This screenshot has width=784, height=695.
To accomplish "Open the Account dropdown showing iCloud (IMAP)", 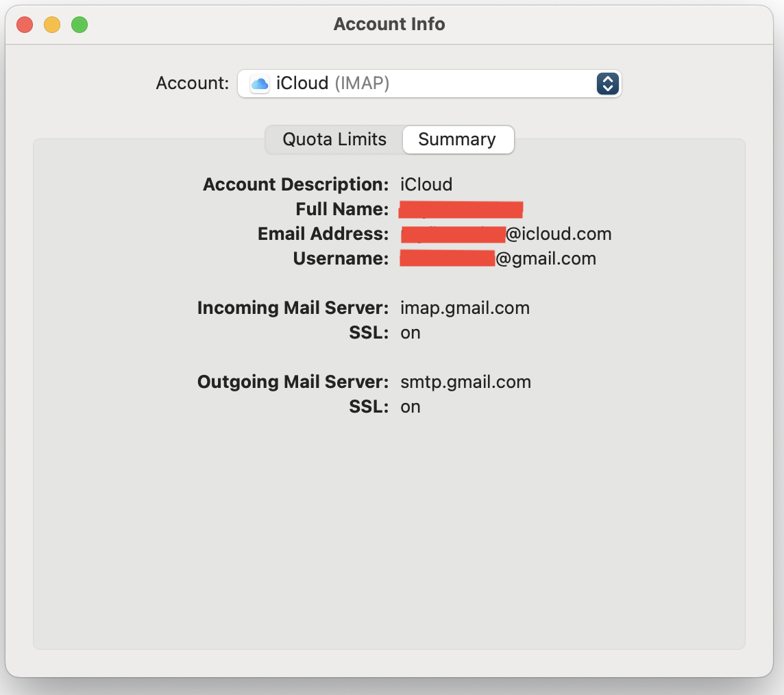I will pos(429,84).
